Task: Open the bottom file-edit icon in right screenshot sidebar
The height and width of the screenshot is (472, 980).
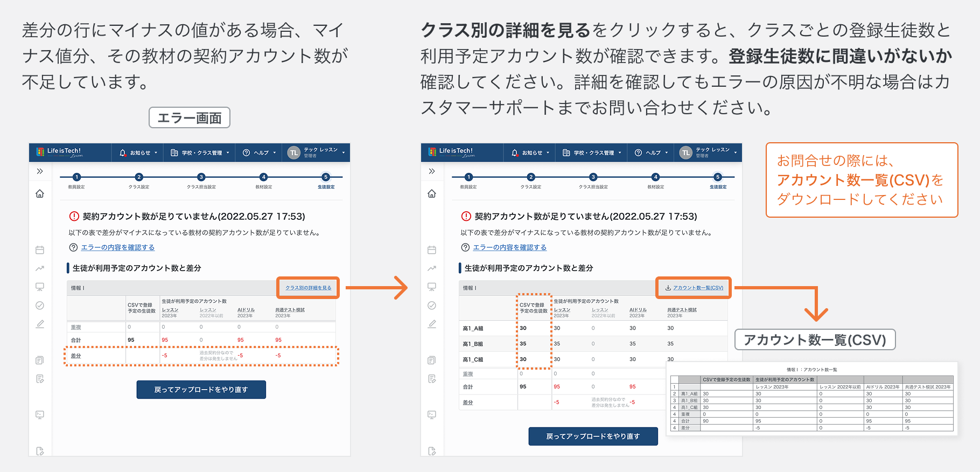Action: pyautogui.click(x=432, y=451)
